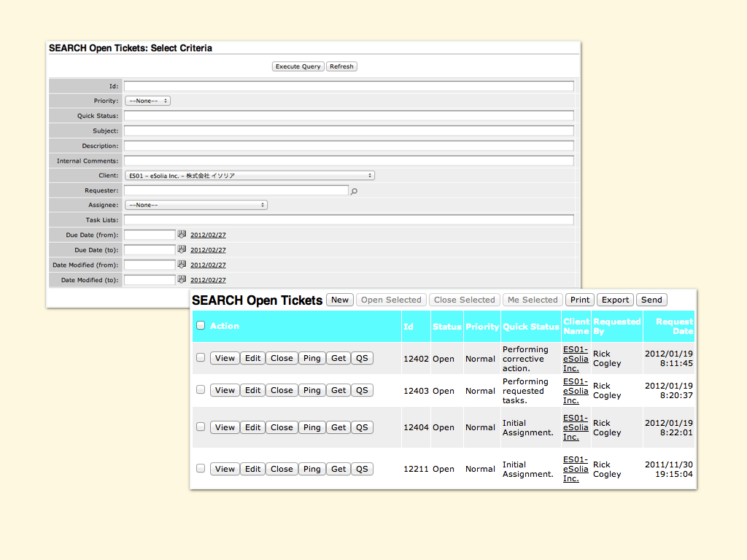Image resolution: width=747 pixels, height=560 pixels.
Task: Expand the Priority dropdown
Action: pos(147,101)
